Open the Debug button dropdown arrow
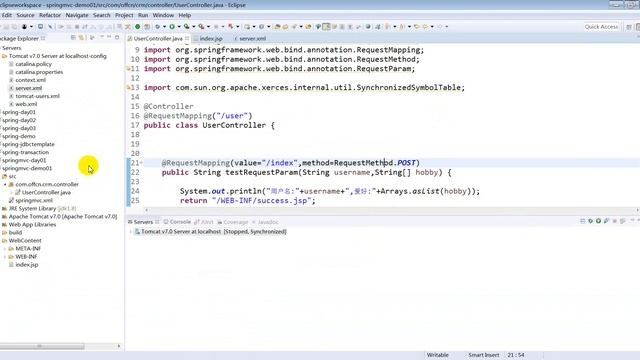The width and height of the screenshot is (640, 360). tap(164, 27)
